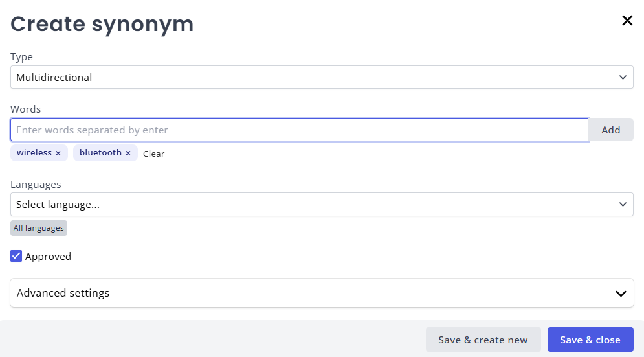Click the Words field label
Image resolution: width=644 pixels, height=357 pixels.
point(26,109)
